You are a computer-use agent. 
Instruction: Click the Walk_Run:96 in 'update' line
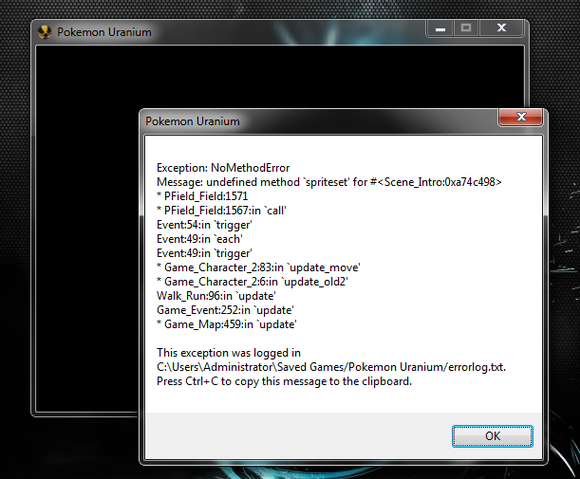[216, 296]
